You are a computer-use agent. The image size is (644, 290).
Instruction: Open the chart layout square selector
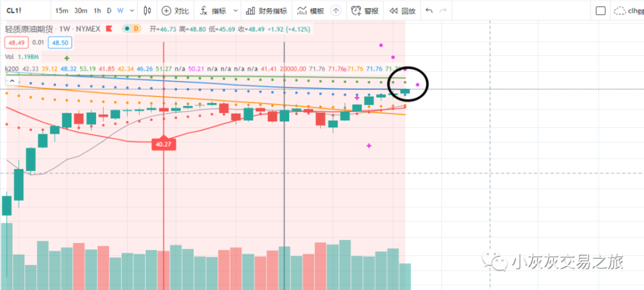click(x=600, y=11)
